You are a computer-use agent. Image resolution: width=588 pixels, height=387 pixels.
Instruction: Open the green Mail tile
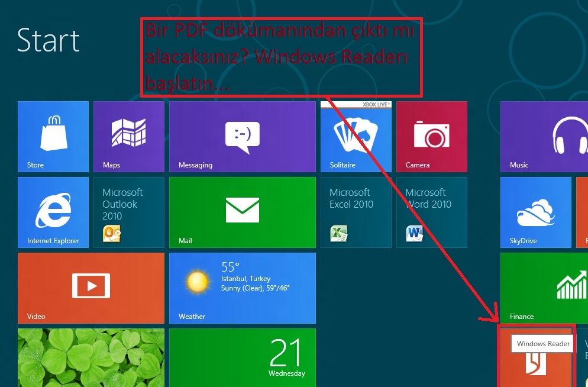pyautogui.click(x=243, y=212)
